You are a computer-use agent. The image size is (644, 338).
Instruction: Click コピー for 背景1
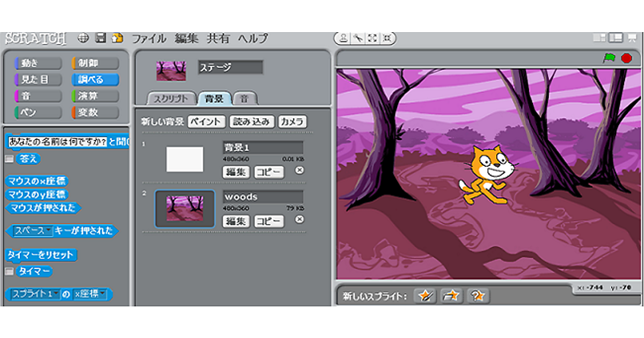pyautogui.click(x=269, y=172)
